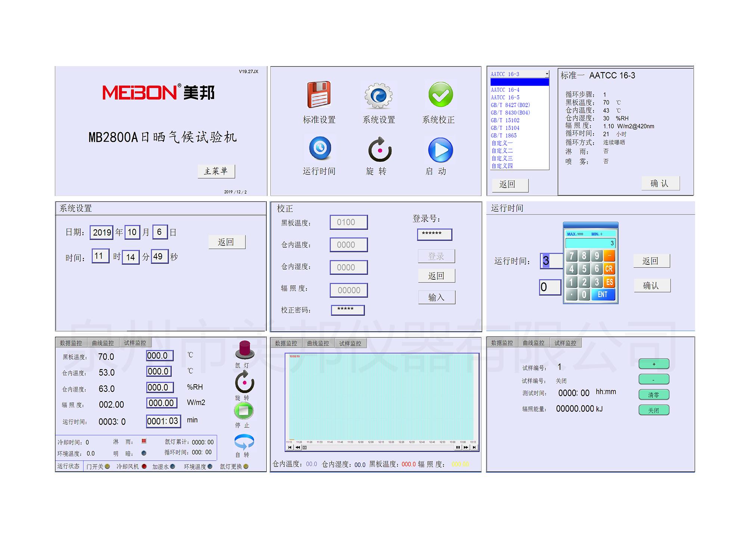Click the 主菜单 button
747x560 pixels.
[216, 171]
